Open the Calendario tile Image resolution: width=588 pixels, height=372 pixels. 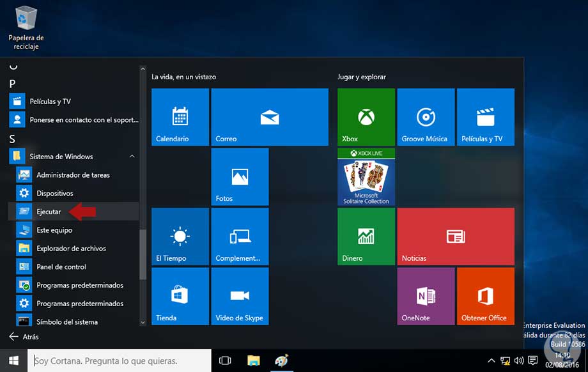pyautogui.click(x=180, y=117)
